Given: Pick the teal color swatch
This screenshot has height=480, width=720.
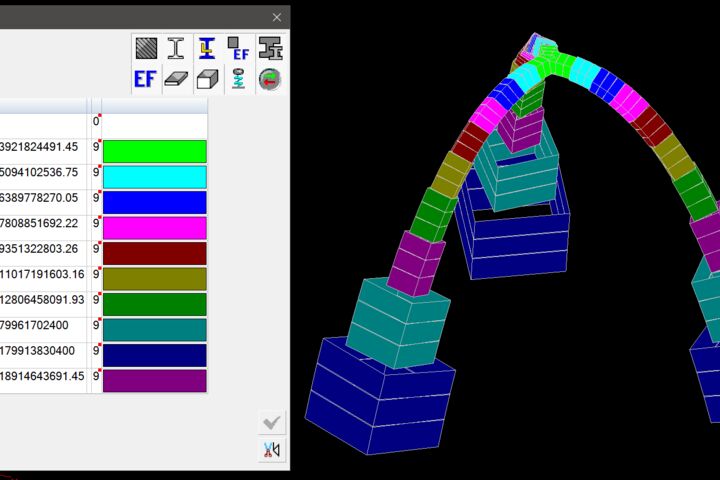Looking at the screenshot, I should (x=155, y=330).
